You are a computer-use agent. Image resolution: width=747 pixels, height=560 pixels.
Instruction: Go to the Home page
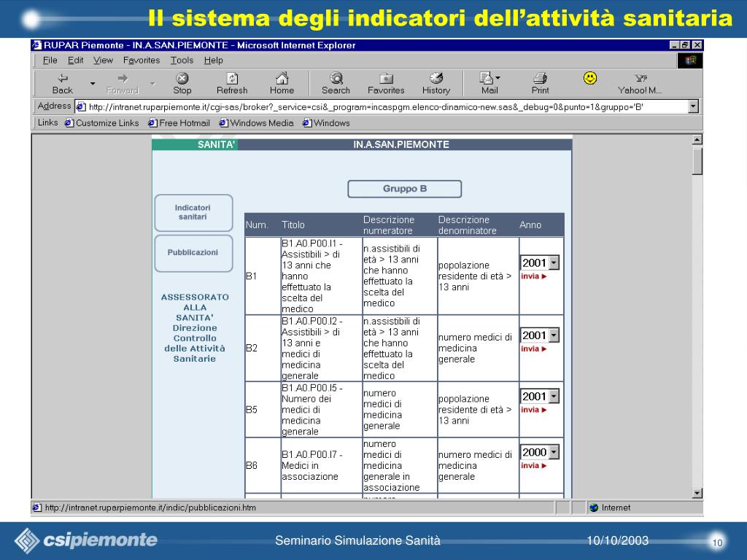tap(282, 83)
